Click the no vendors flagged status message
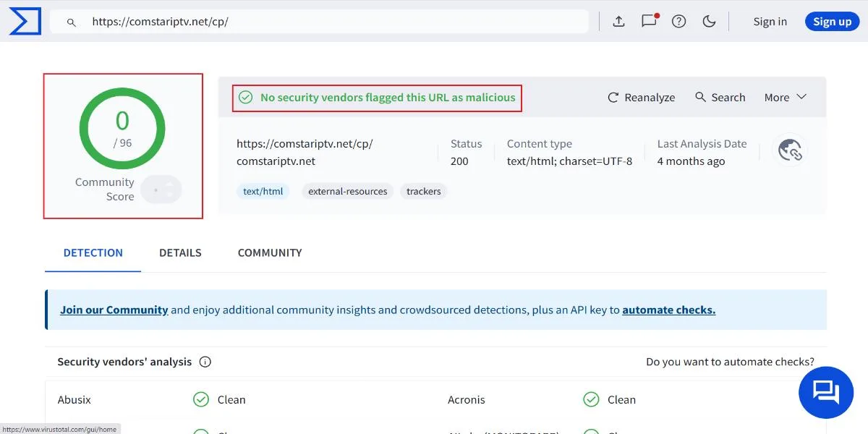Image resolution: width=868 pixels, height=434 pixels. pos(388,97)
